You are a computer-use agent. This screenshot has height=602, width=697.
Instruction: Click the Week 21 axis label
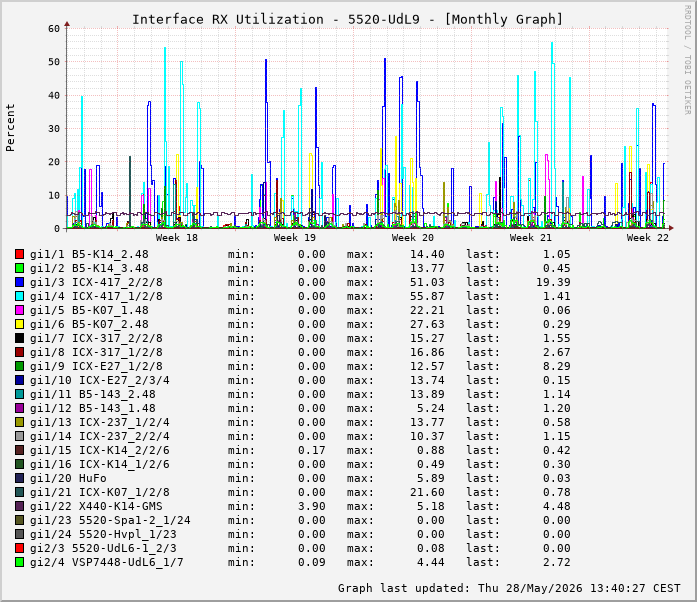530,238
